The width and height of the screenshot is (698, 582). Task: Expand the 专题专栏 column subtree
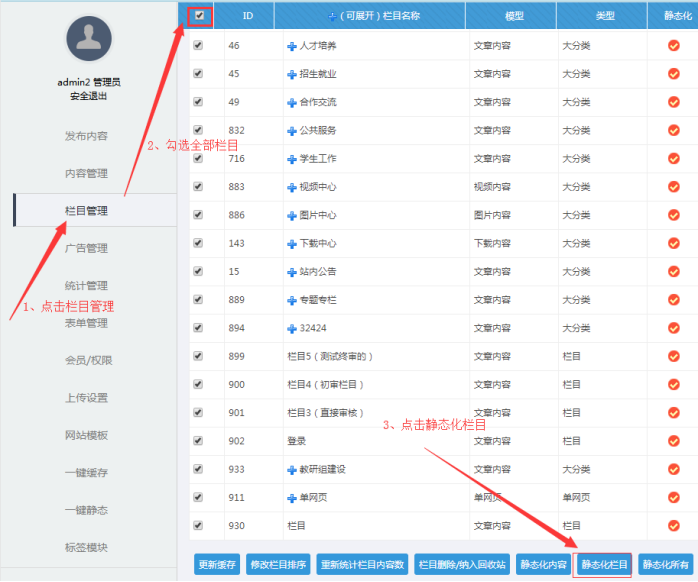click(291, 300)
